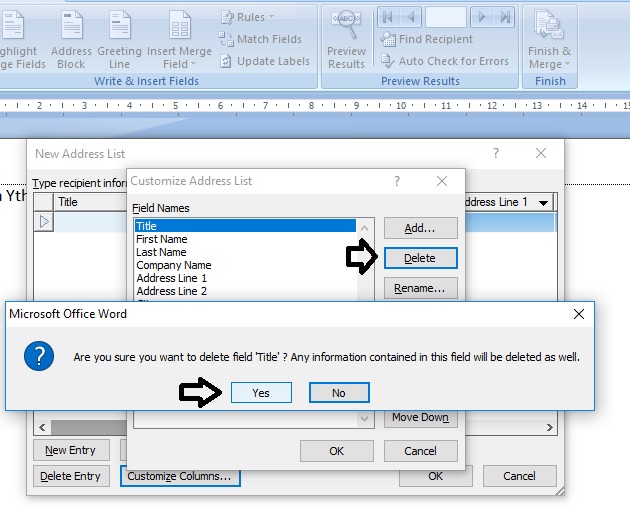Click OK in New Address List dialog
Viewport: 630px width, 512px height.
pos(436,476)
